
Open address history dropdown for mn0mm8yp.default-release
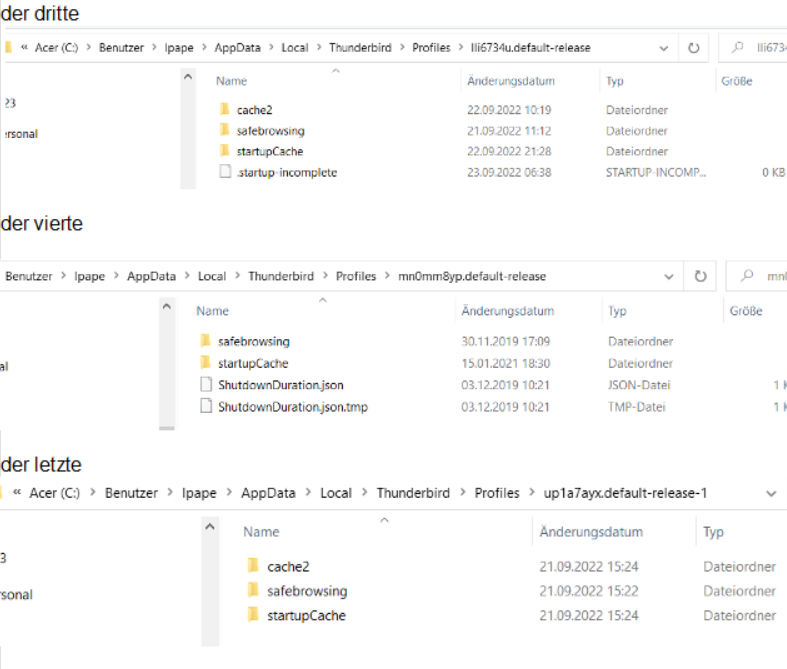[x=671, y=276]
